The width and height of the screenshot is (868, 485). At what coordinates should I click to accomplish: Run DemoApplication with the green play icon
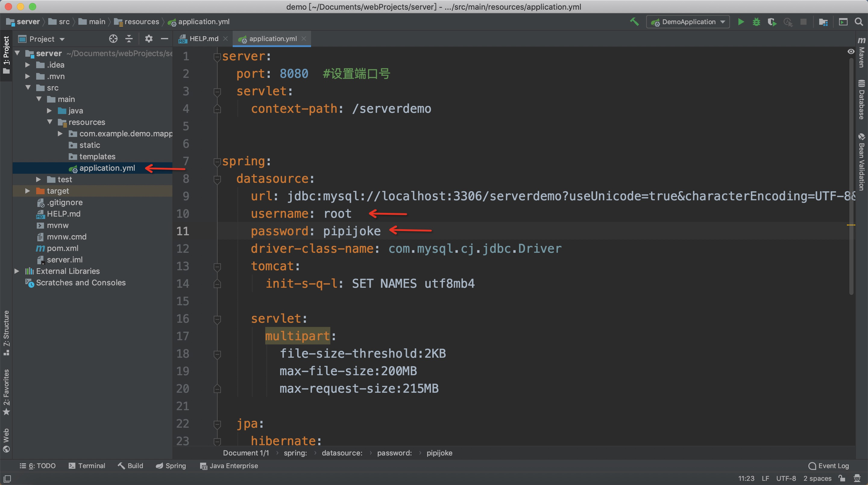(x=741, y=22)
